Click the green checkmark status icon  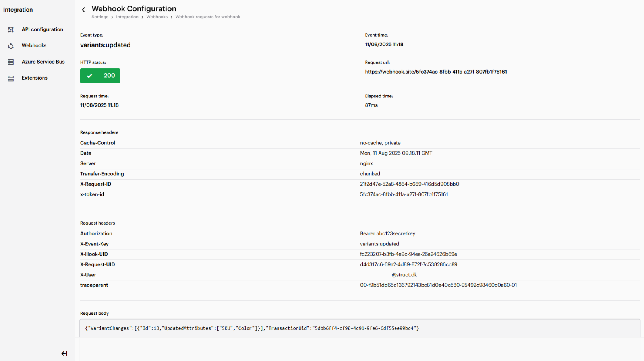[x=90, y=76]
